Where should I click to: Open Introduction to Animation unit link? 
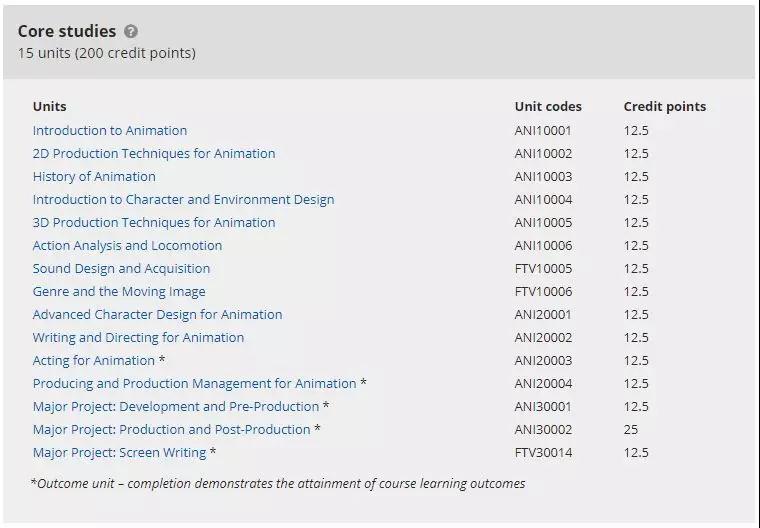coord(110,130)
